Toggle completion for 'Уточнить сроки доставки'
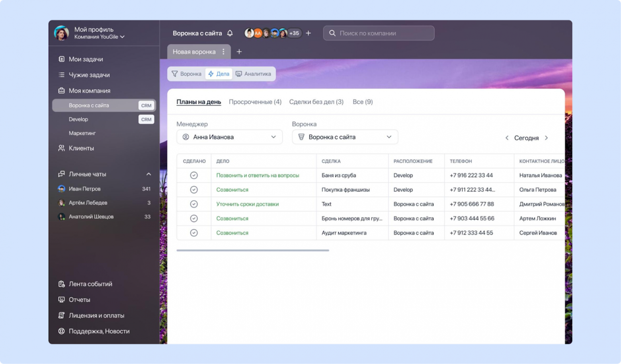621x364 pixels. [x=194, y=204]
